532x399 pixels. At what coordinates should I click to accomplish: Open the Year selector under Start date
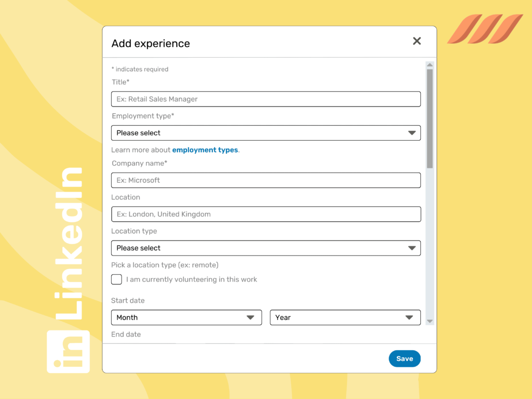(x=345, y=317)
